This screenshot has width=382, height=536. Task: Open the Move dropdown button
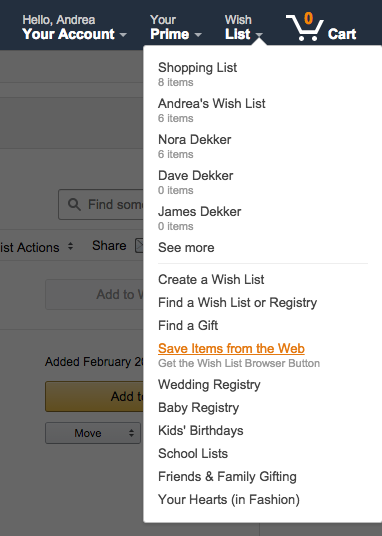(x=93, y=433)
